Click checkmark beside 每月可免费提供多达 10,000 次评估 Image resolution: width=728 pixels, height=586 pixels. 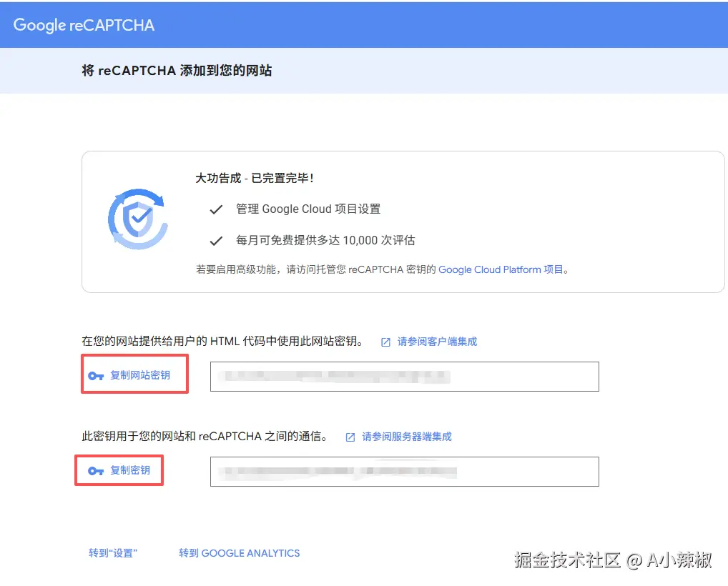tap(216, 241)
